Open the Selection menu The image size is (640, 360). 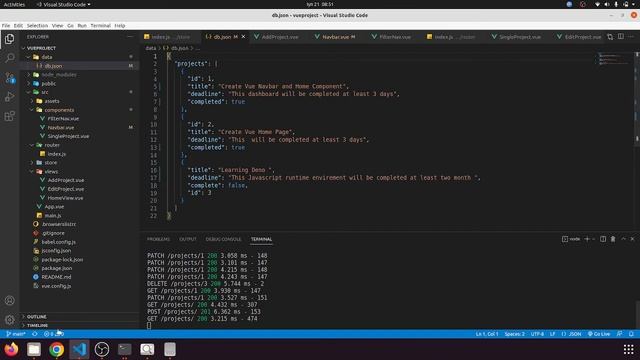point(37,25)
